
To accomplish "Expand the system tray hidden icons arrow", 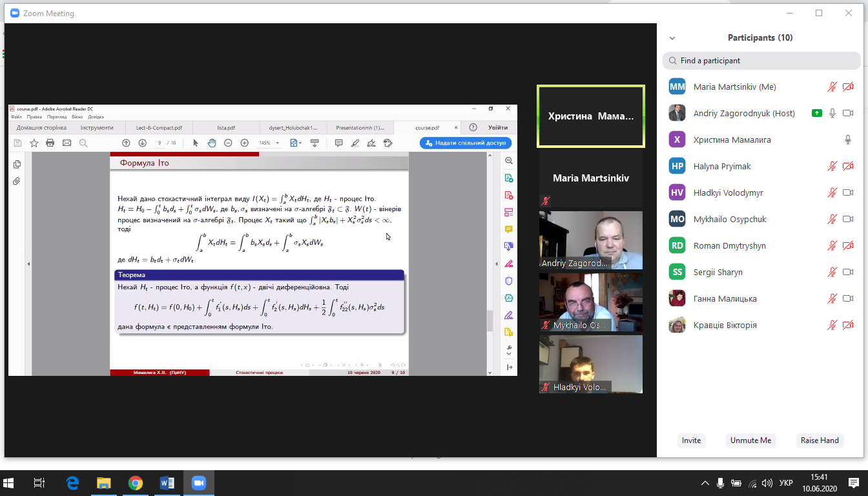I will pos(705,482).
